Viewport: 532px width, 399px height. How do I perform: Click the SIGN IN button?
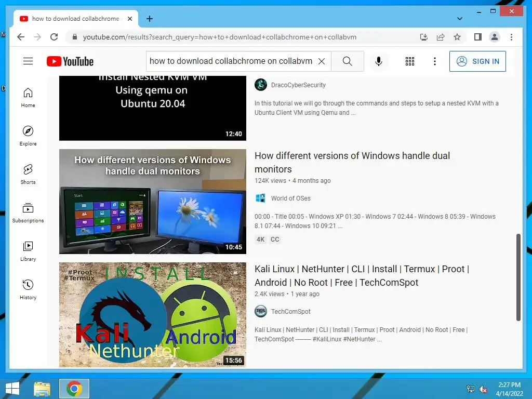(x=477, y=61)
